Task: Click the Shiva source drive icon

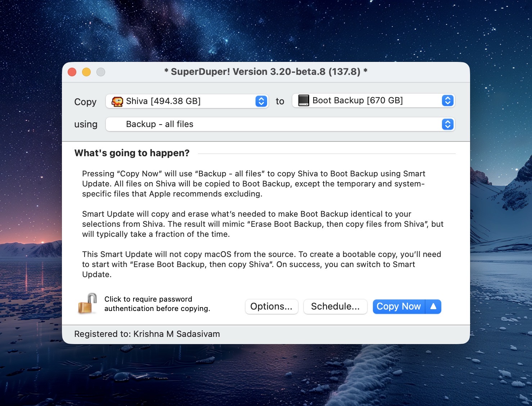Action: (x=117, y=101)
